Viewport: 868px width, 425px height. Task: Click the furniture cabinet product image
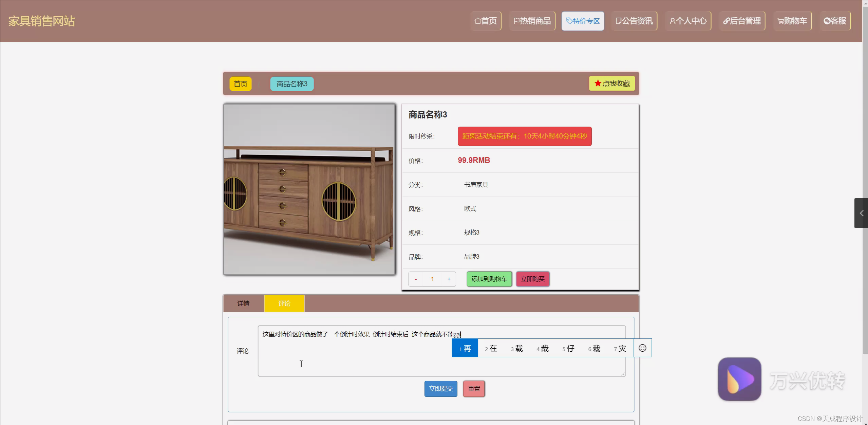pos(309,189)
